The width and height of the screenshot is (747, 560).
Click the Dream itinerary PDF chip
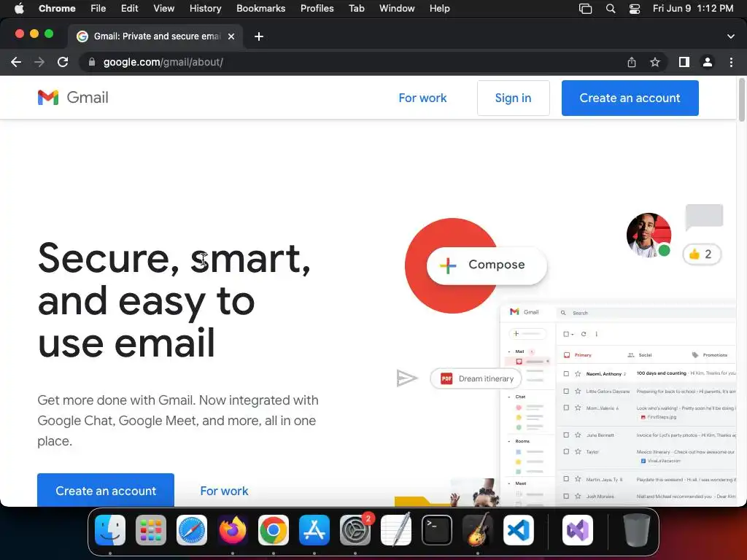[476, 378]
